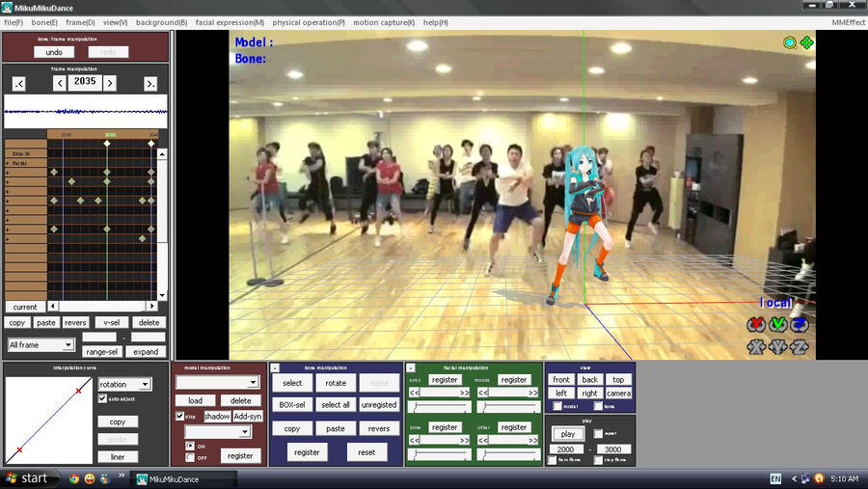The image size is (868, 489).
Task: Click the viewport zoom magnifier icon
Action: tap(789, 42)
